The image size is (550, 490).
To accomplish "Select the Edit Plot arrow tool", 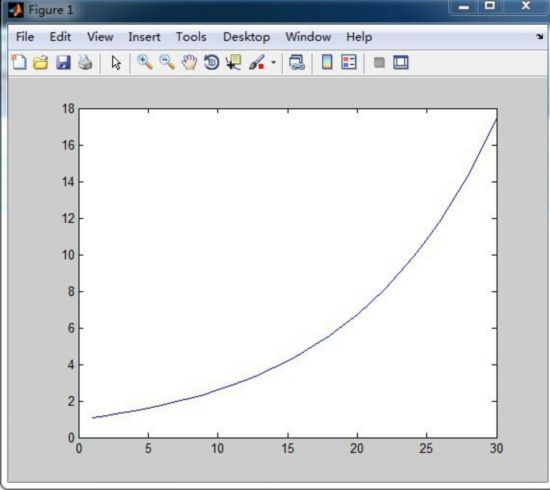I will 116,63.
